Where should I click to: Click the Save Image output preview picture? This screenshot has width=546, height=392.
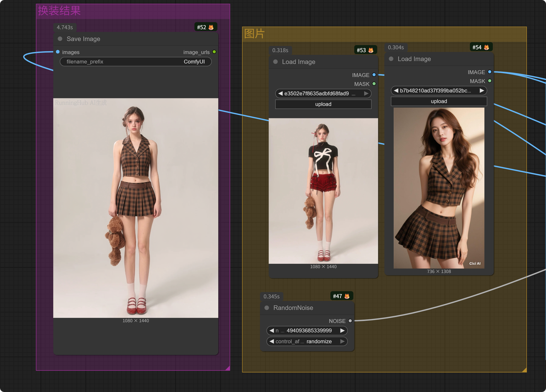[x=136, y=208]
